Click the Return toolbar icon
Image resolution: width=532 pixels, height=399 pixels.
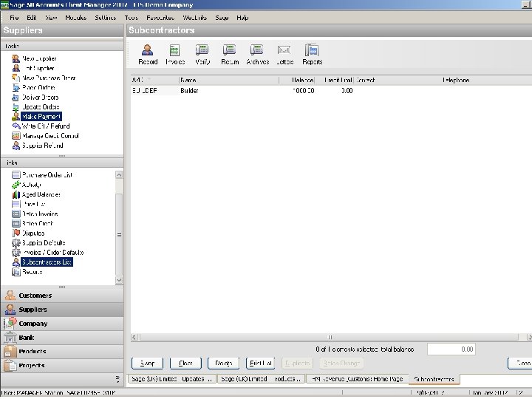(230, 54)
